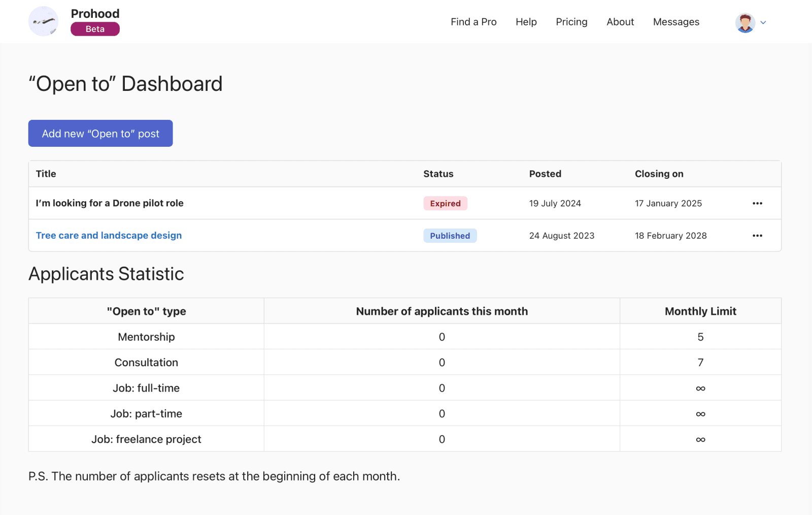812x515 pixels.
Task: Click Add new "Open to" post button
Action: 100,133
